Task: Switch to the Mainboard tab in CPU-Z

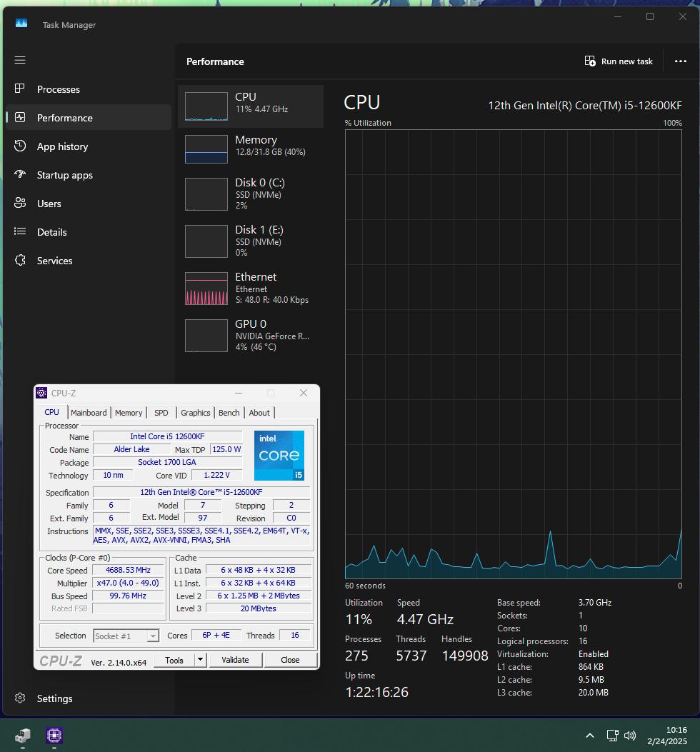Action: [89, 413]
